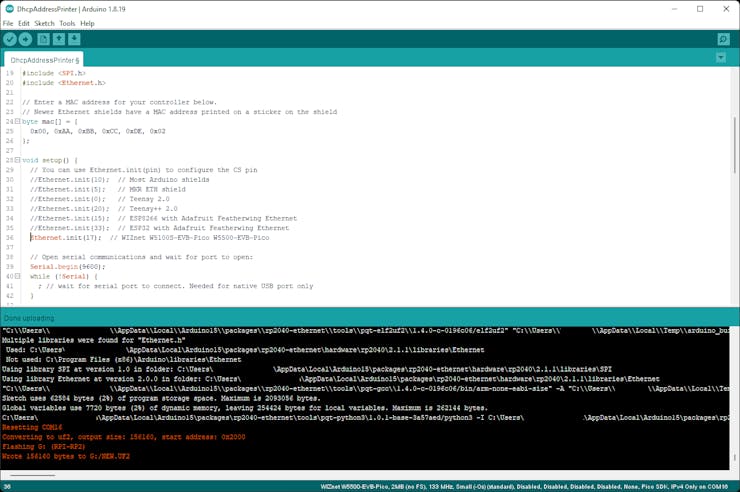Click the Verify sketch checkmark button
The height and width of the screenshot is (492, 740).
pos(10,39)
